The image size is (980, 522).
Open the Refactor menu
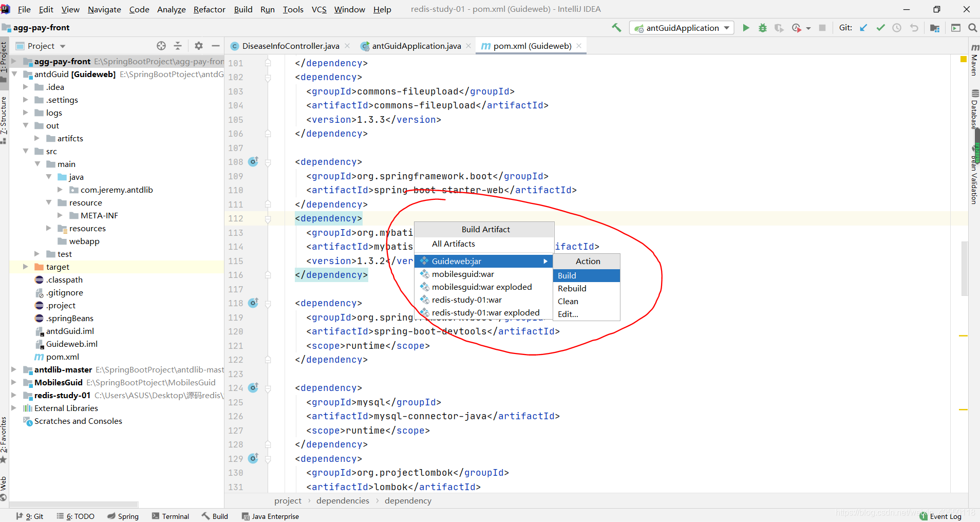tap(209, 9)
